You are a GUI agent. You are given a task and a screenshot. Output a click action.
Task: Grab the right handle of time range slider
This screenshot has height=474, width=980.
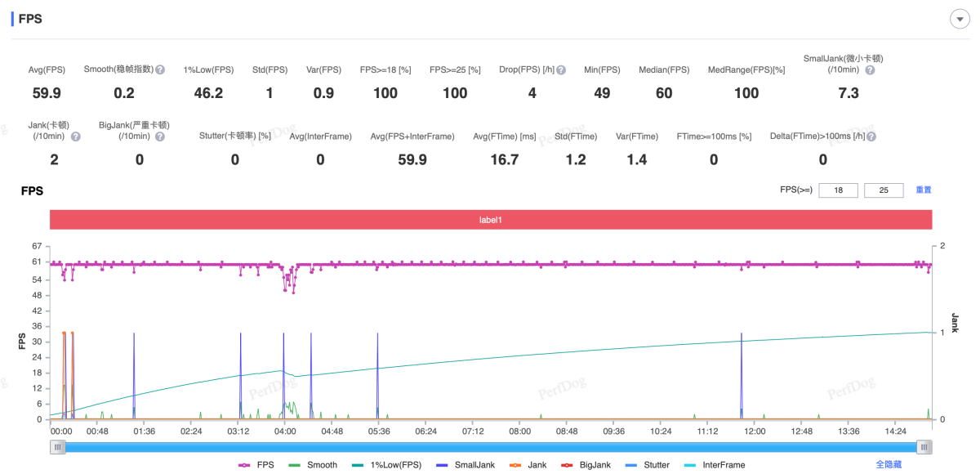pyautogui.click(x=924, y=447)
